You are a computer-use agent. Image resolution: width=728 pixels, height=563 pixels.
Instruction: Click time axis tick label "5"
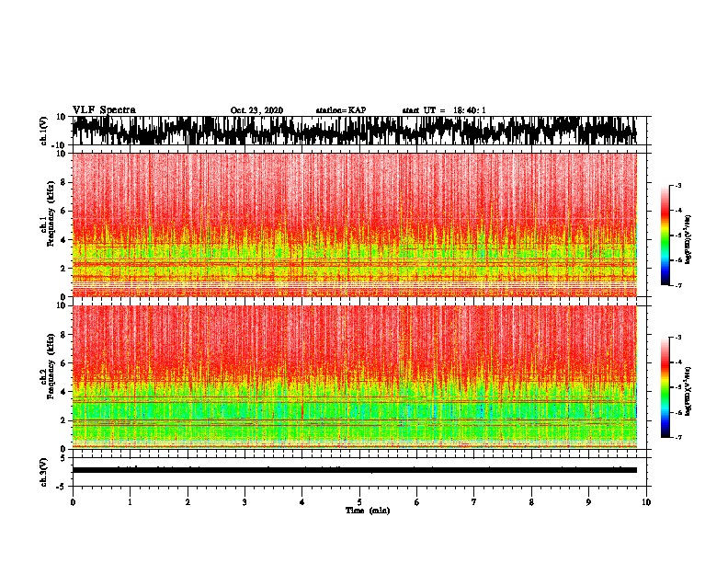pos(359,502)
